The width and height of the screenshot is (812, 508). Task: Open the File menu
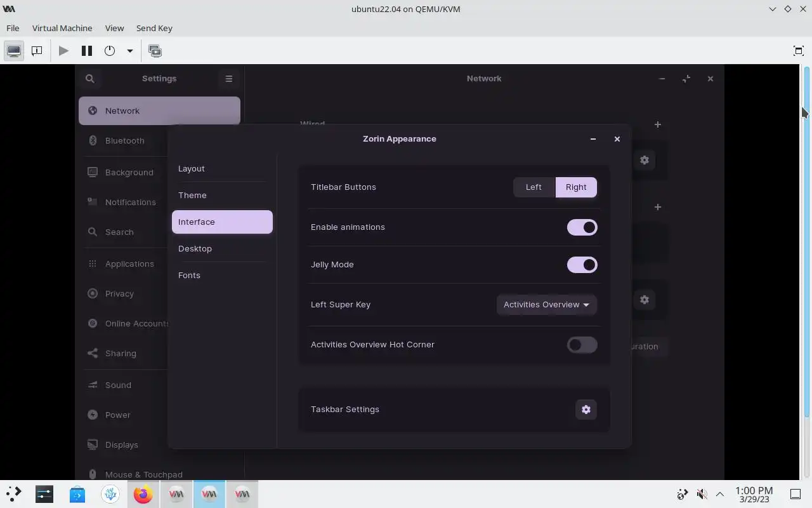click(x=13, y=28)
